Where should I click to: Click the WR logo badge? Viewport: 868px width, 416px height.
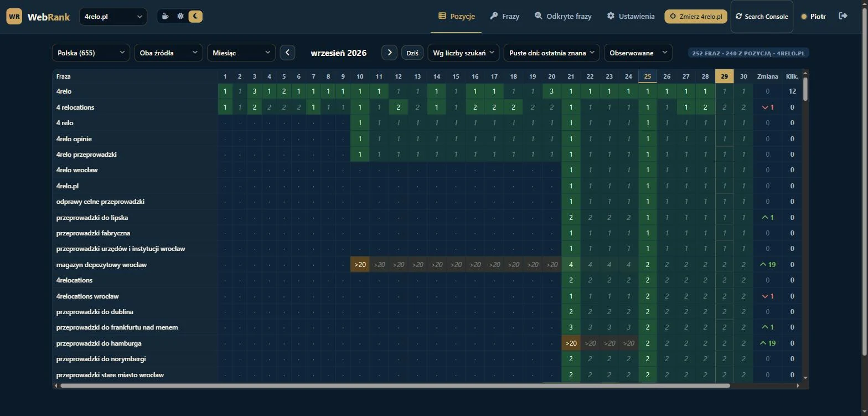pyautogui.click(x=14, y=17)
